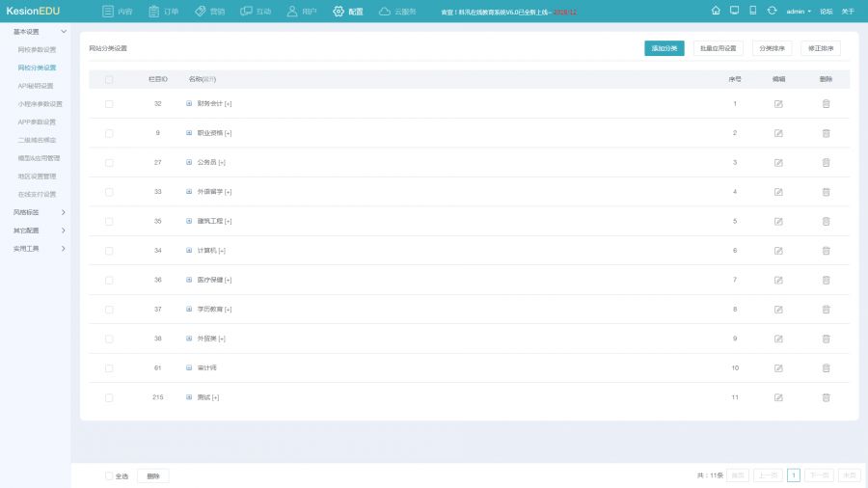Check the box for row ID 34
Screen dimensions: 868x488
click(109, 251)
